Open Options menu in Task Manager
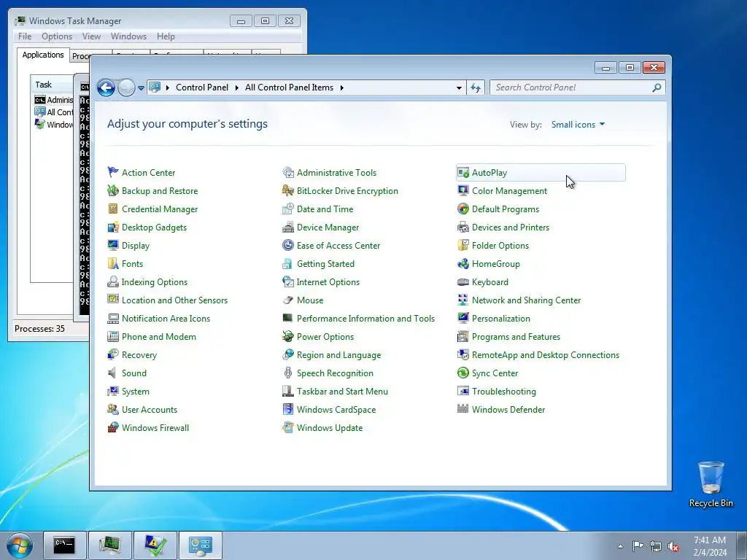Screen dimensions: 747x560 pyautogui.click(x=57, y=36)
